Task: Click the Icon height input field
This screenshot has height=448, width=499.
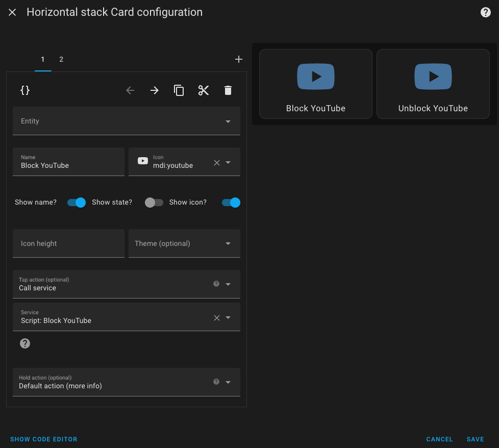Action: point(68,243)
